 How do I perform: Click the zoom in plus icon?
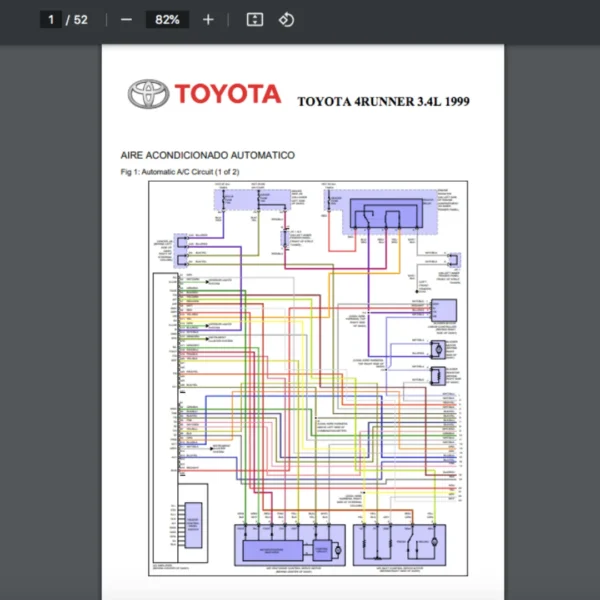pos(208,20)
